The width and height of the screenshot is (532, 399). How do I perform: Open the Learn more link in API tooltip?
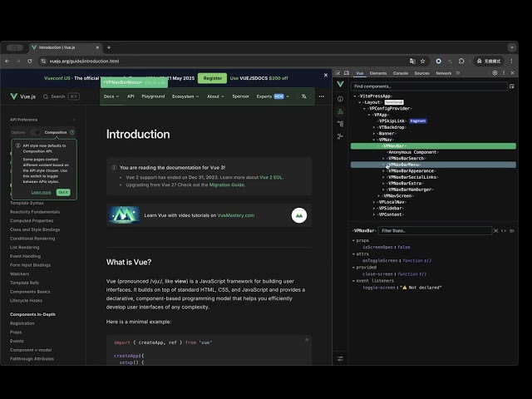point(41,192)
